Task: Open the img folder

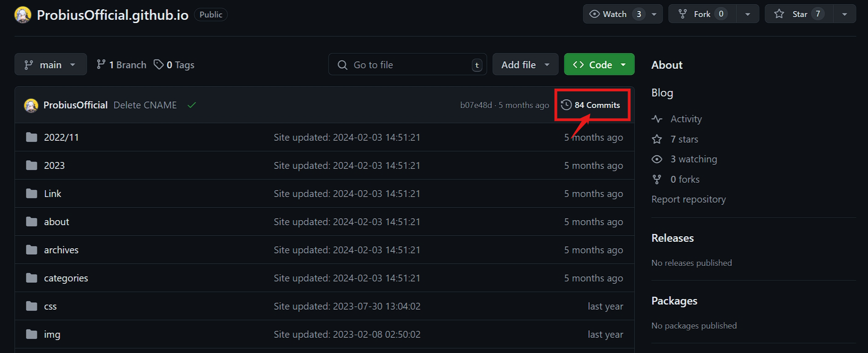Action: (x=52, y=335)
